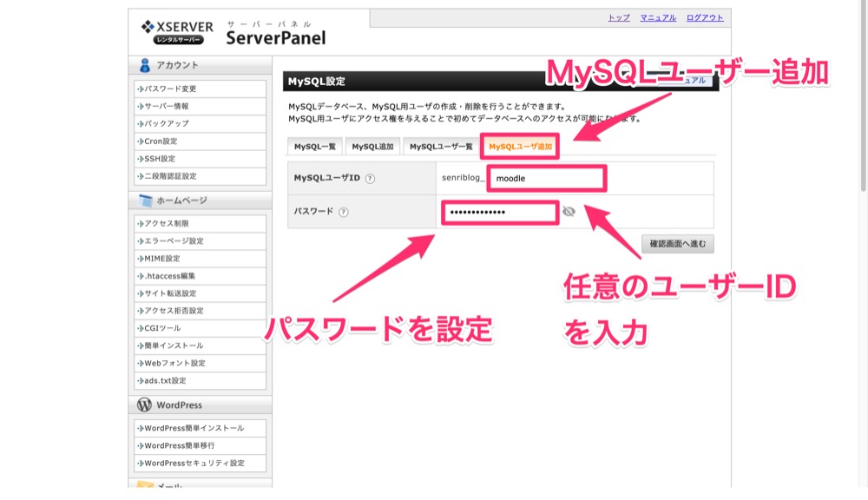
Task: Open バックアップ menu item
Action: (200, 123)
